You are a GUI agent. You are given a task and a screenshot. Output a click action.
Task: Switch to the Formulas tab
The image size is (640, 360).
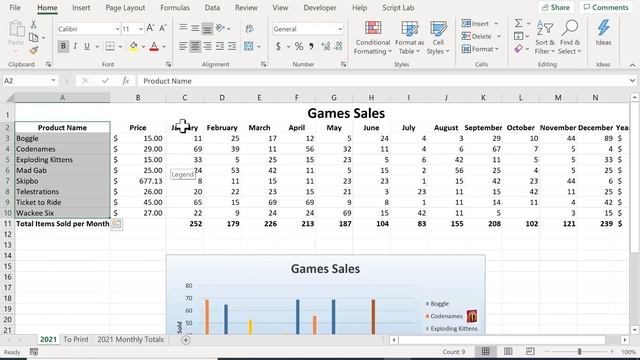(x=175, y=8)
